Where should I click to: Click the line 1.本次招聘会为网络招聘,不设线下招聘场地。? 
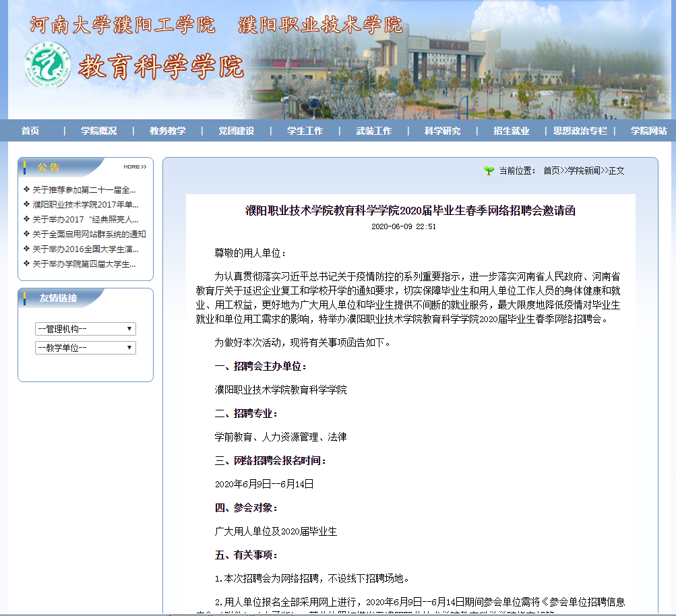312,578
